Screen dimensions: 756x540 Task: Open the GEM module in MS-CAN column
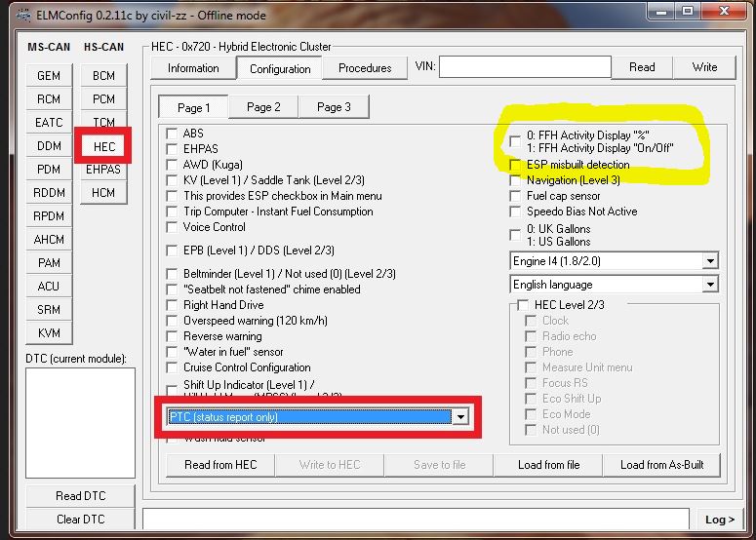coord(49,76)
